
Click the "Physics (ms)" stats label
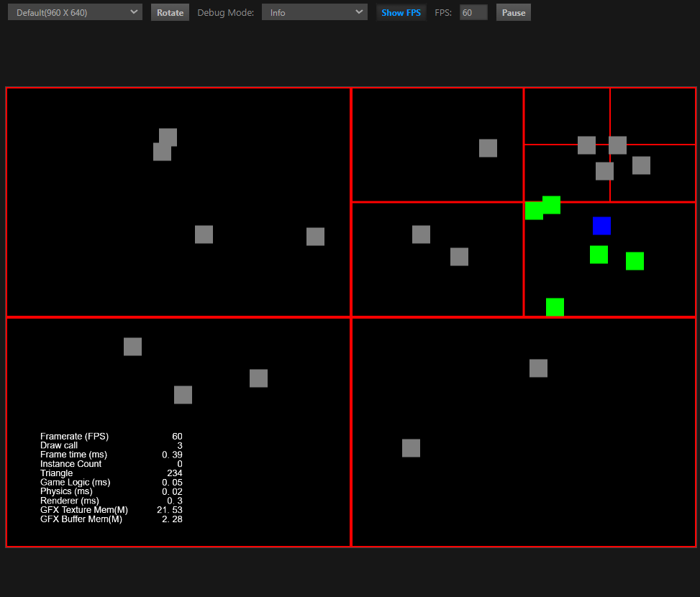[66, 491]
